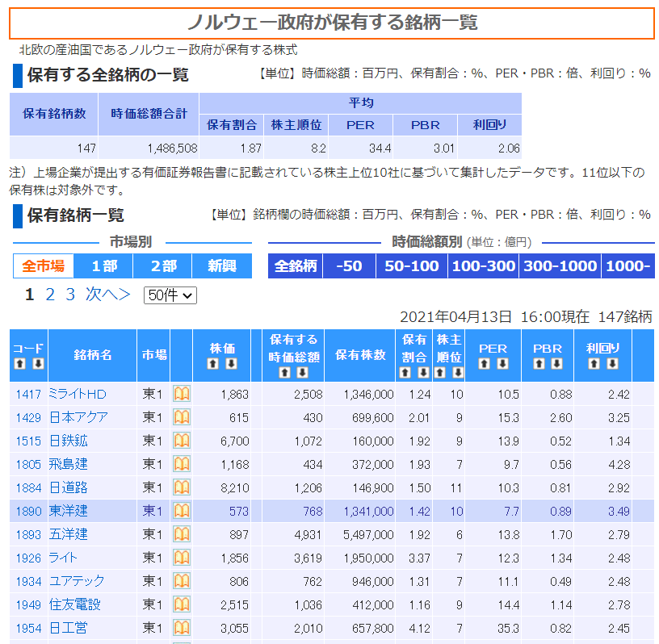Image resolution: width=659 pixels, height=644 pixels.
Task: Click the 次へ> next page link
Action: (x=107, y=295)
